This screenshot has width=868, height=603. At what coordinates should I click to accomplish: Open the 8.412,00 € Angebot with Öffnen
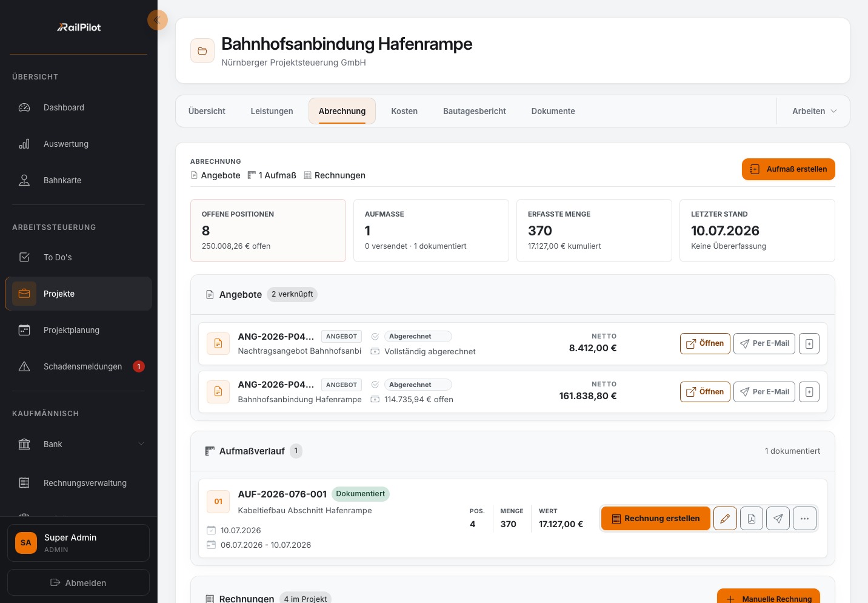click(705, 343)
